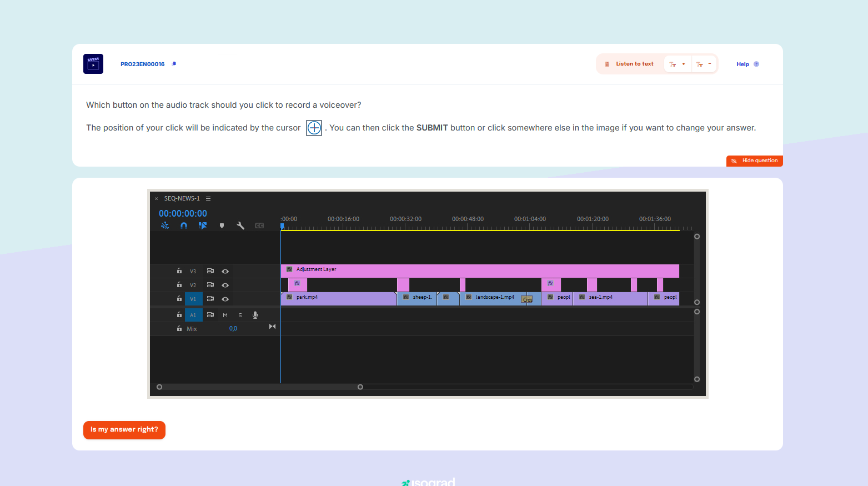Select the sea-1.mp4 clip
The height and width of the screenshot is (486, 868).
(x=610, y=299)
